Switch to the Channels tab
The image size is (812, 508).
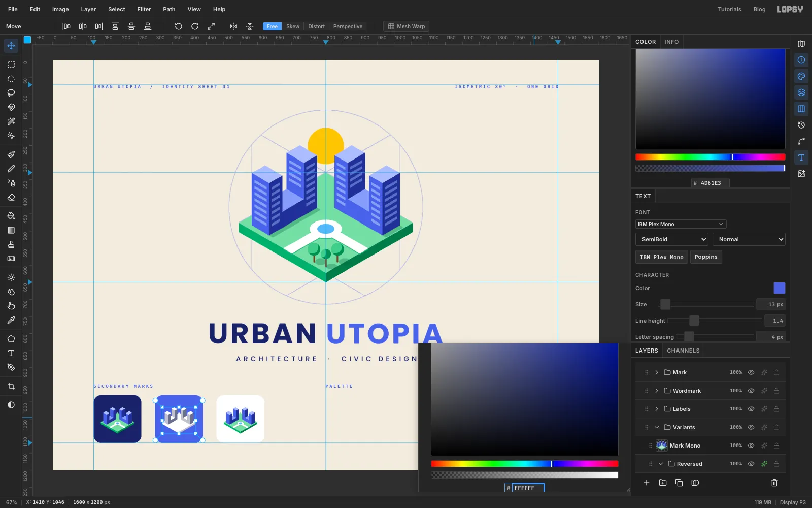pyautogui.click(x=683, y=351)
